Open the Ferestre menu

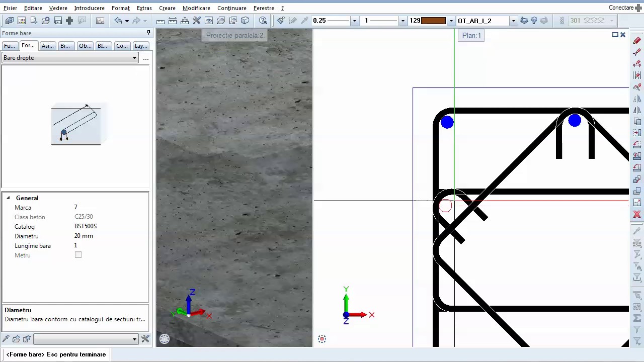tap(264, 8)
